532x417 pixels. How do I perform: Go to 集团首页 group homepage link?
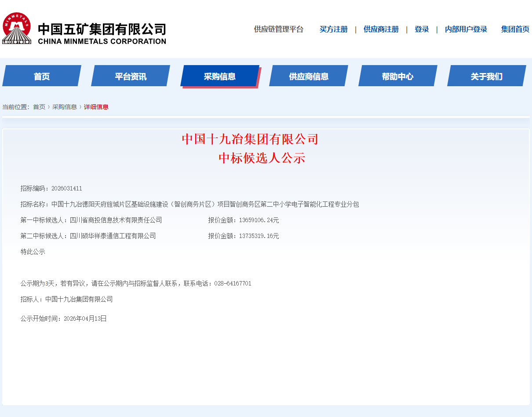click(x=515, y=29)
